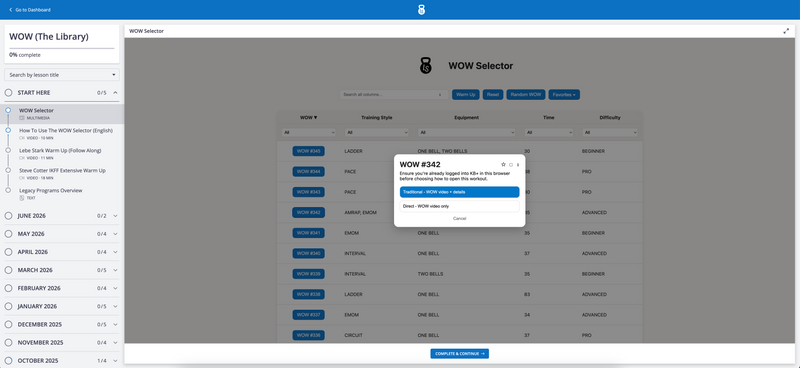Click the star favorite icon in WOW #342 dialog

click(x=503, y=164)
